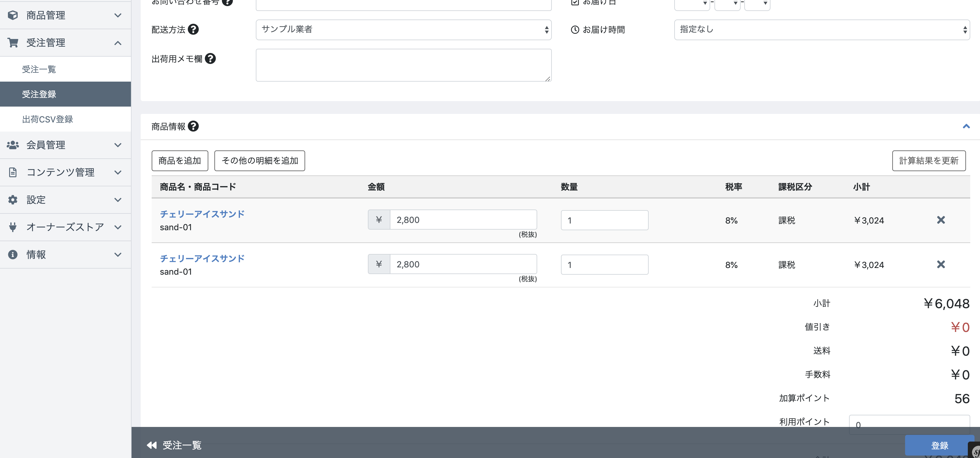Remove second チェリーアイスサンド row with X
Viewport: 980px width, 458px height.
(x=941, y=264)
